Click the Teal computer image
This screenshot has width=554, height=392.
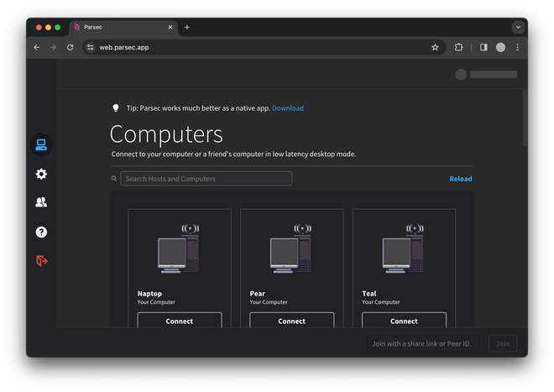click(404, 248)
